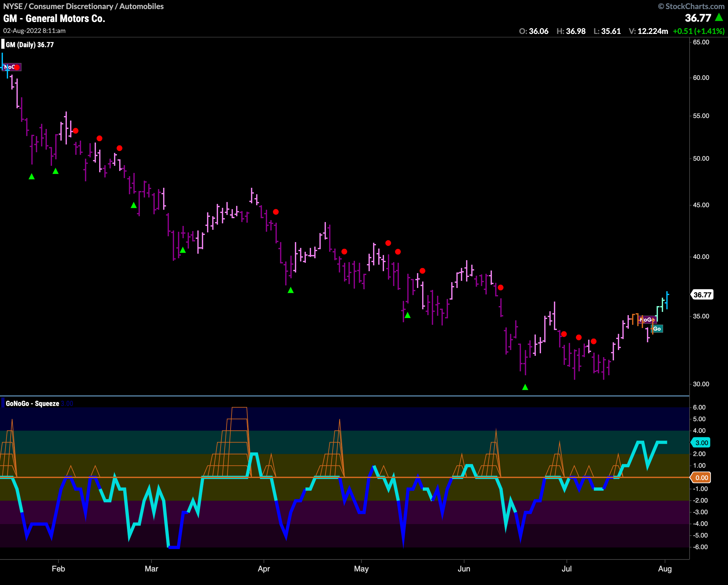
Task: Click the red dot beside the top-left NoGo label
Action: click(x=17, y=67)
